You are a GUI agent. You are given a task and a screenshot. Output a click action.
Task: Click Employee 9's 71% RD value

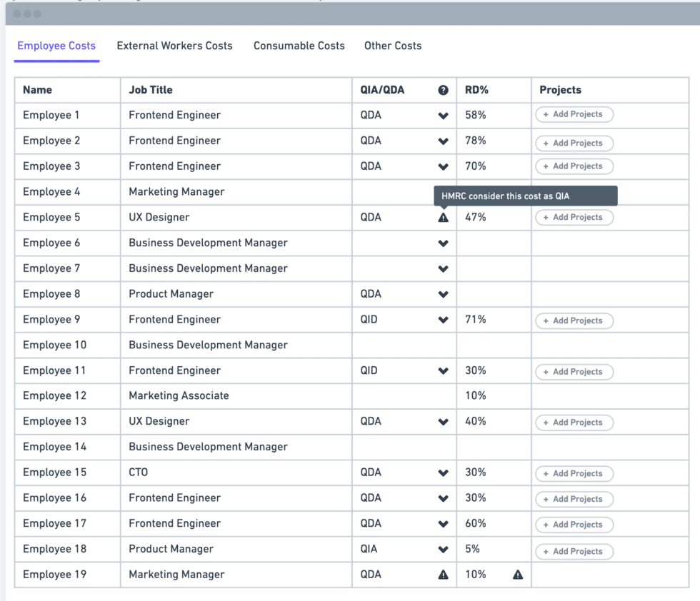pos(476,320)
